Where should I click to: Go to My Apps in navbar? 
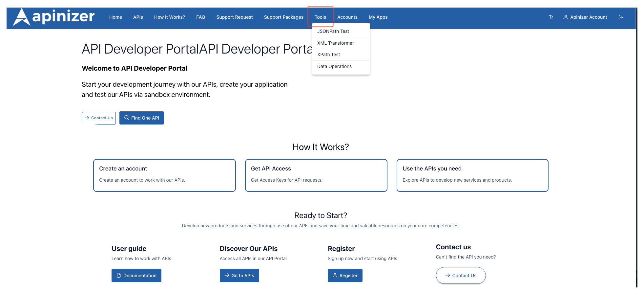tap(378, 17)
